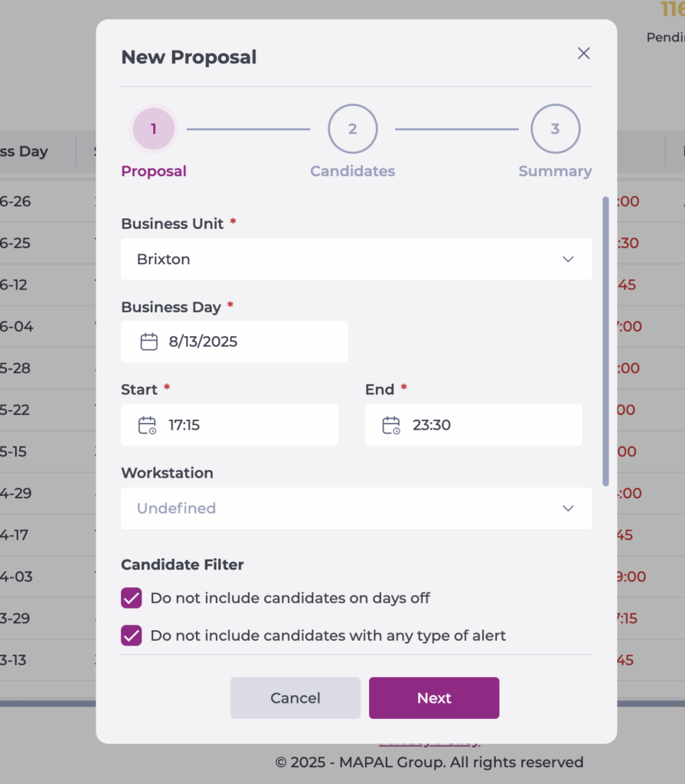Uncheck 'Do not include candidates with any alert'
The height and width of the screenshot is (784, 685).
tap(132, 635)
